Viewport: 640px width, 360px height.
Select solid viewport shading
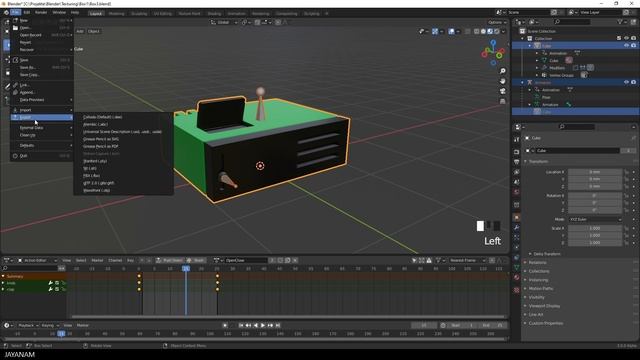click(483, 31)
